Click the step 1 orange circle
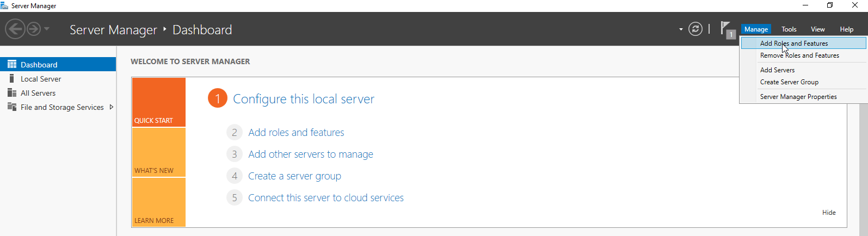 (218, 98)
